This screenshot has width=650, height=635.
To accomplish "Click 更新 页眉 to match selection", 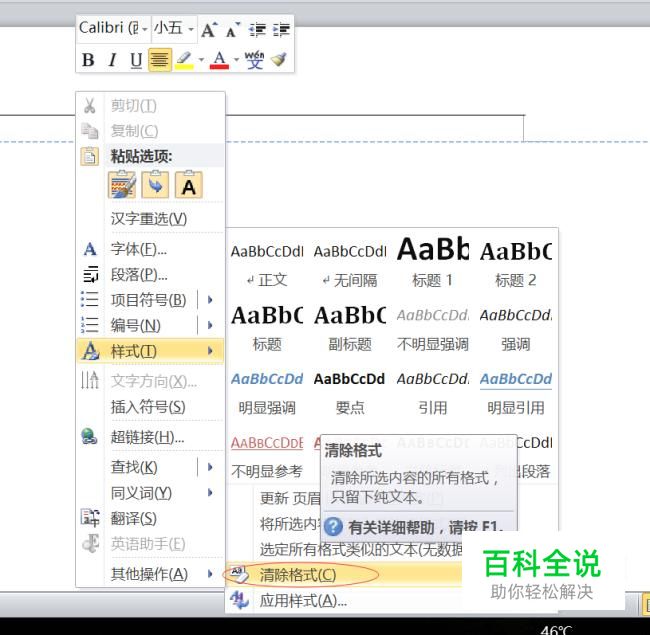I will (x=290, y=498).
